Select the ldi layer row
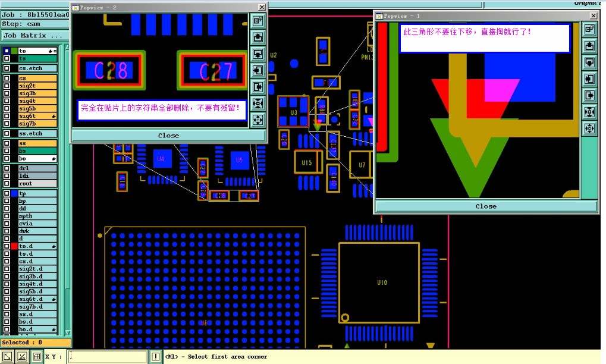The height and width of the screenshot is (364, 606). (x=37, y=176)
